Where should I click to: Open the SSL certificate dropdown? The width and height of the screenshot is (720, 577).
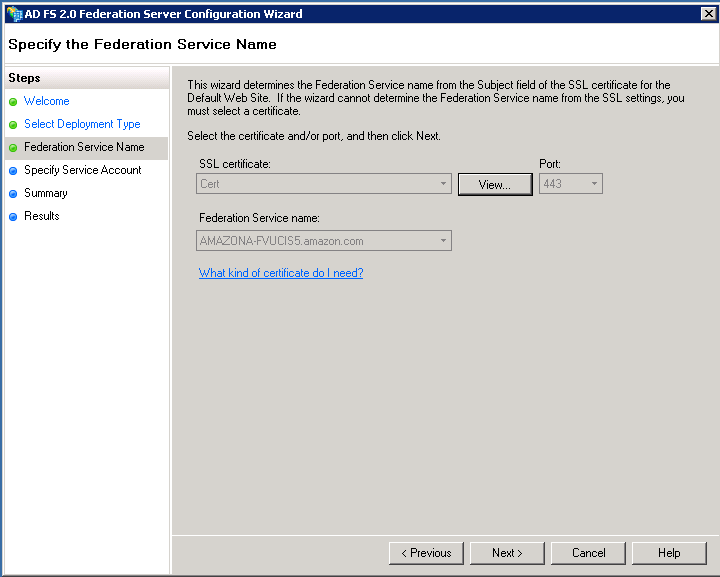coord(324,184)
